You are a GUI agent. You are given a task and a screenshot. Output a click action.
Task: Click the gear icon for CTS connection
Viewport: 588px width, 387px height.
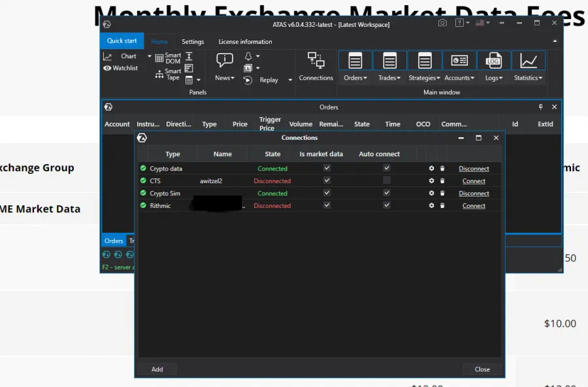pyautogui.click(x=431, y=181)
